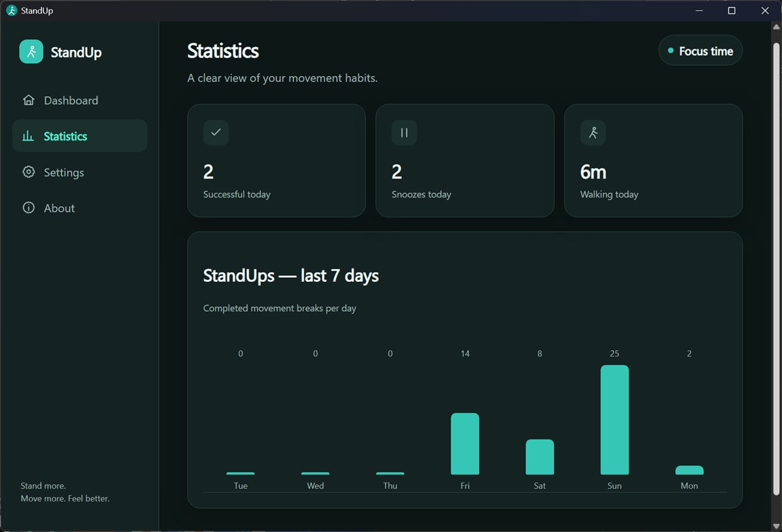Click the vertical scrollbar thumb

click(x=776, y=269)
